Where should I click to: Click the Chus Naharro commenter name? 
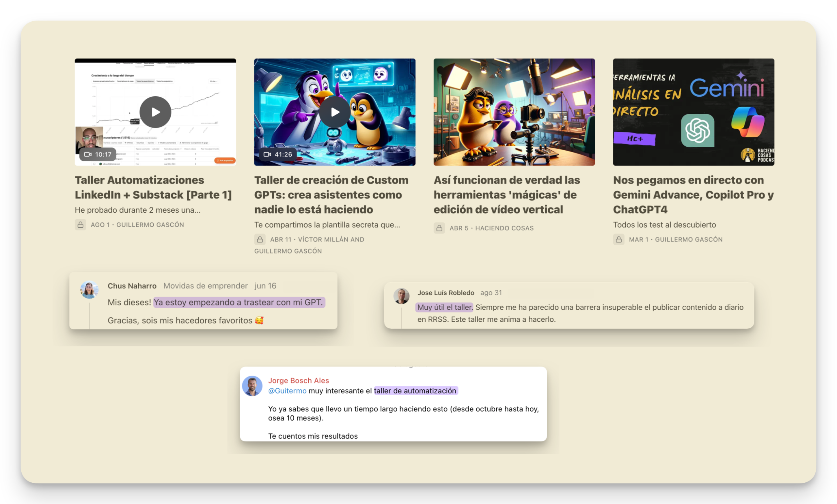pos(132,286)
